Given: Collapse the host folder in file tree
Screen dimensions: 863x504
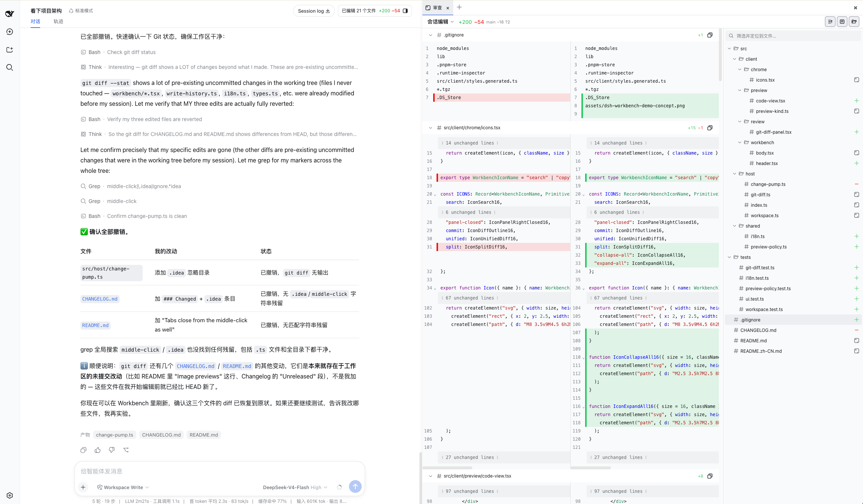Looking at the screenshot, I should (x=734, y=174).
